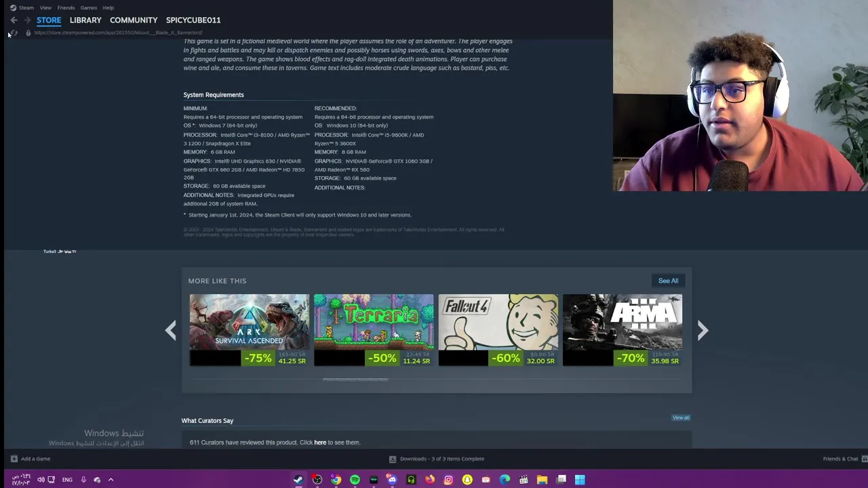Switch the ENG input language indicator
The image size is (868, 488).
click(x=67, y=480)
